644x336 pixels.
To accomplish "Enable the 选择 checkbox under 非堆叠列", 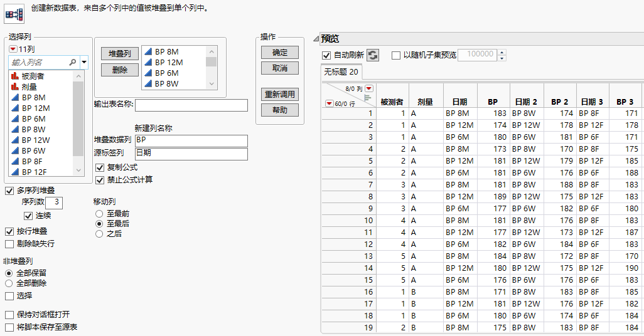I will click(9, 296).
